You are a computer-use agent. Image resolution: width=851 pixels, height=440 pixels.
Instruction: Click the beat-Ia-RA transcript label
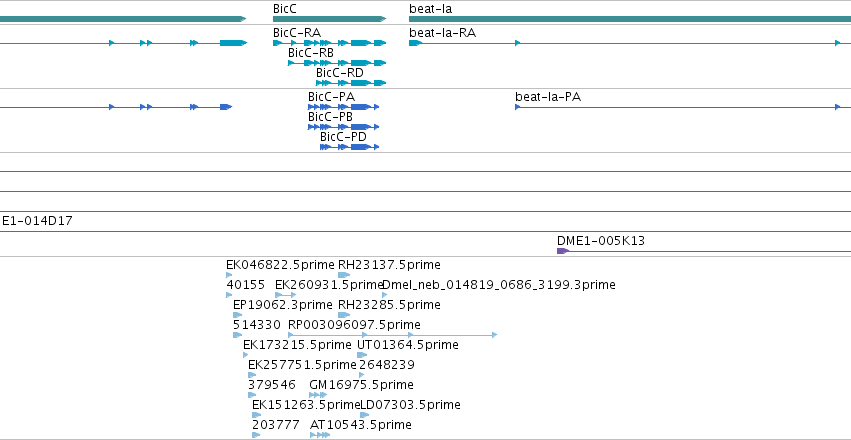point(442,33)
